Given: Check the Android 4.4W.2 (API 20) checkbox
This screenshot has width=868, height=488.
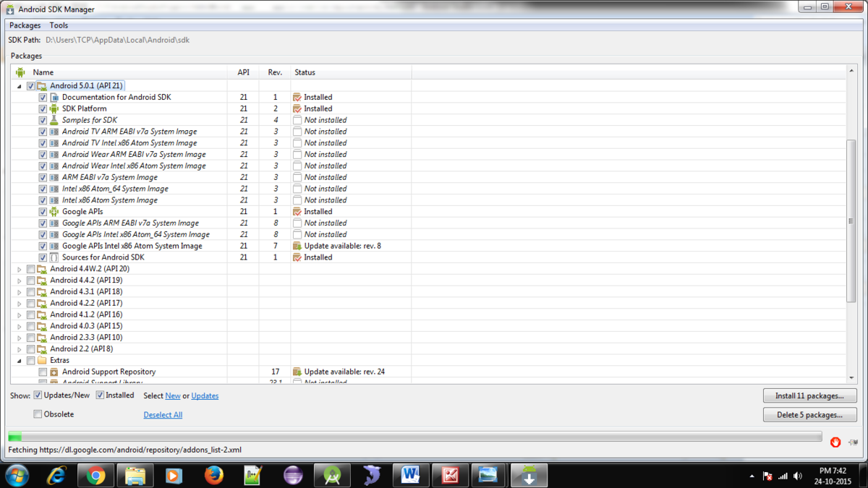Looking at the screenshot, I should click(x=30, y=269).
